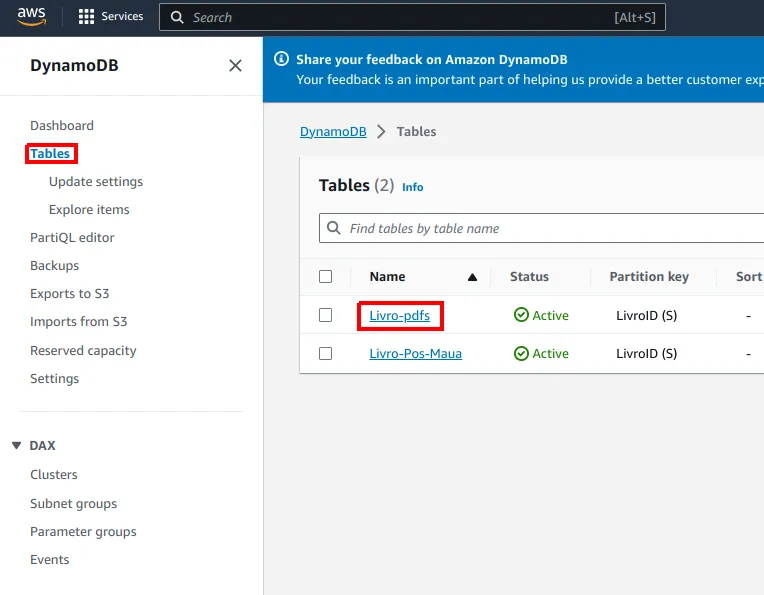Open the Livro-pdfs table link

400,315
